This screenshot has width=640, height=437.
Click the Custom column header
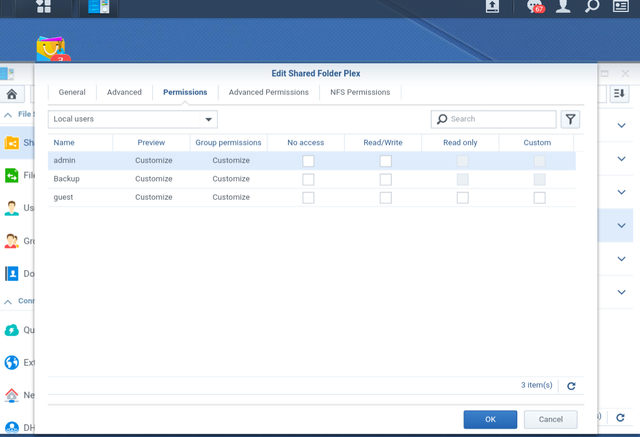coord(537,143)
